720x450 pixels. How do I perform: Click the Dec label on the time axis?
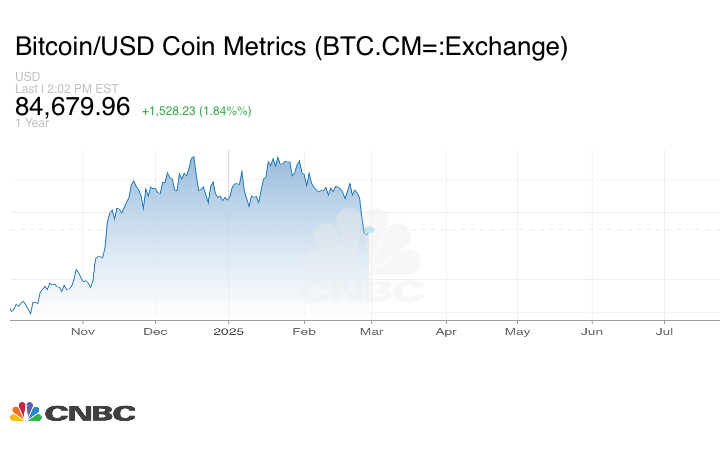pyautogui.click(x=155, y=331)
